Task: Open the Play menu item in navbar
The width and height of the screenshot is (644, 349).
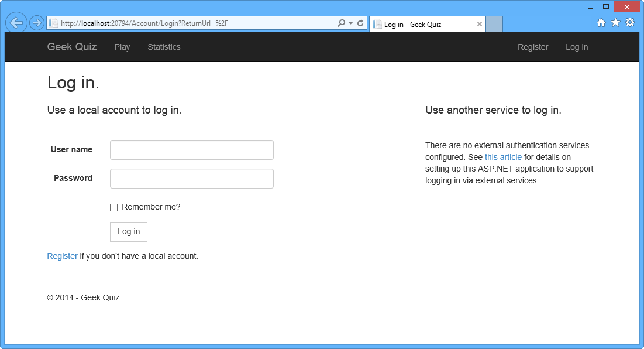Action: click(x=122, y=47)
